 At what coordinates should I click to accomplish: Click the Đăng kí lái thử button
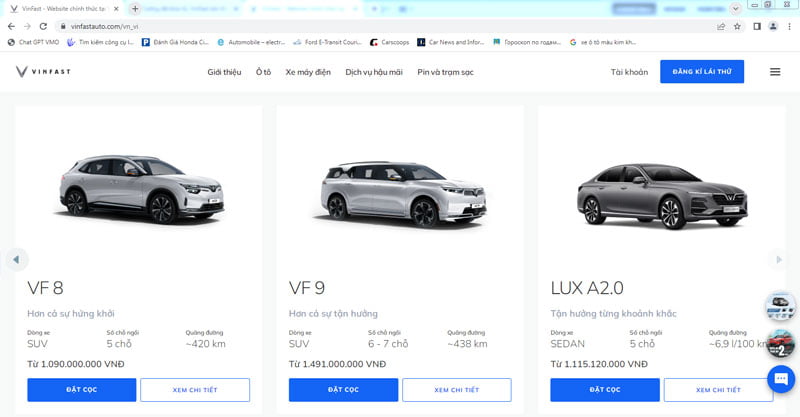[x=702, y=71]
